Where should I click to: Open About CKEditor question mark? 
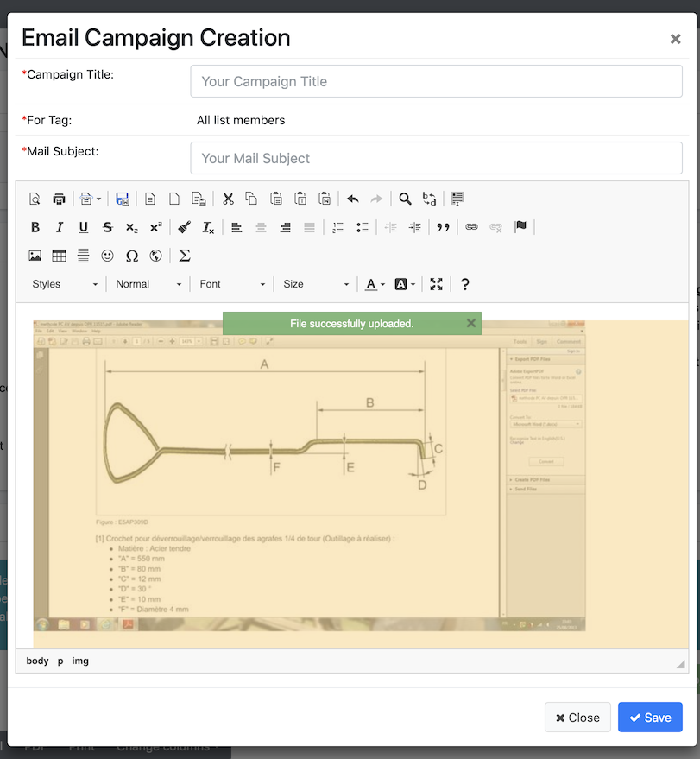pyautogui.click(x=465, y=284)
